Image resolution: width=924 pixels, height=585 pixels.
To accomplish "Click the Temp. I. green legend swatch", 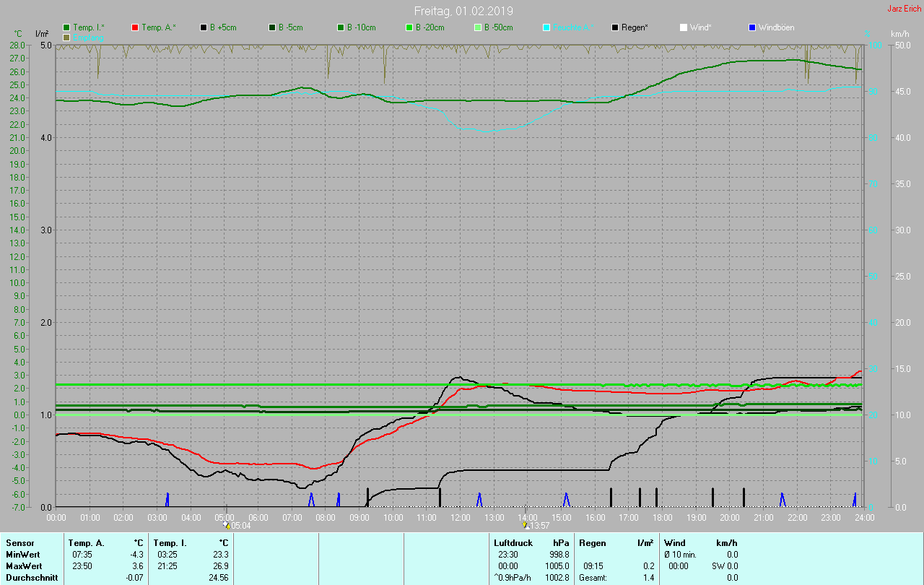I will tap(67, 27).
